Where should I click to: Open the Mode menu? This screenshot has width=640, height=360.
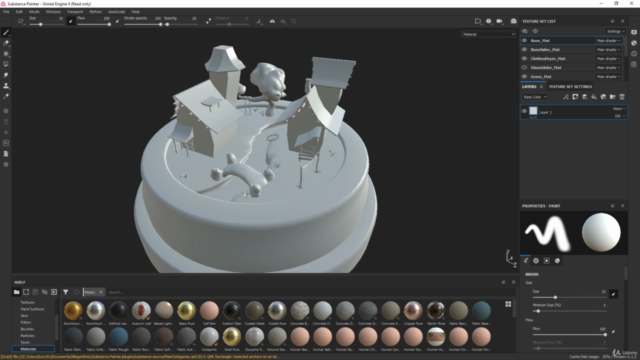tap(34, 12)
